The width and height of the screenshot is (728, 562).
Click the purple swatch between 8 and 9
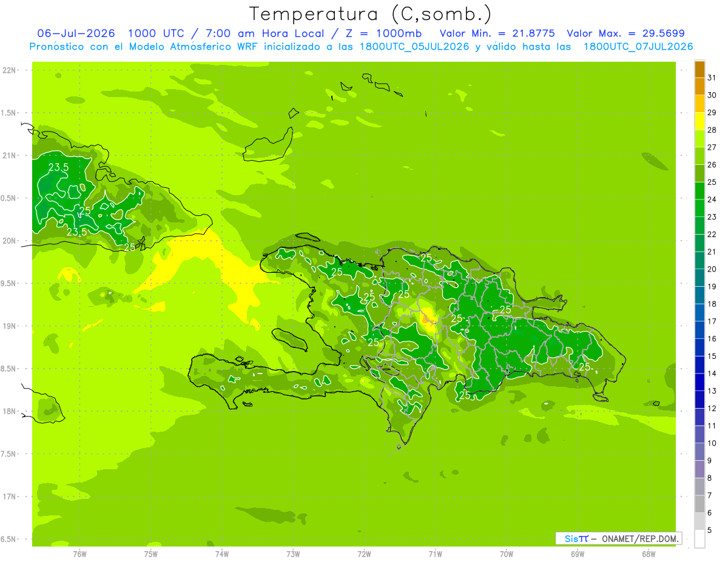click(x=699, y=470)
